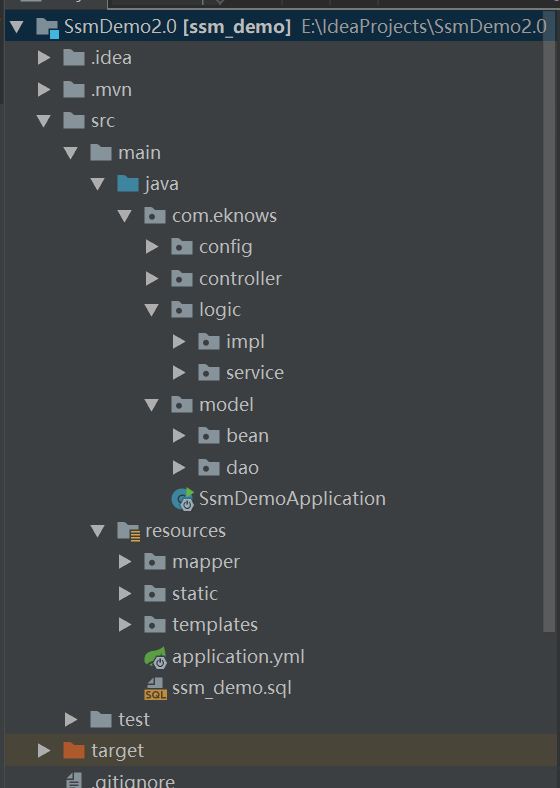Click the application.yml Spring leaf icon
The height and width of the screenshot is (788, 560).
[x=155, y=657]
